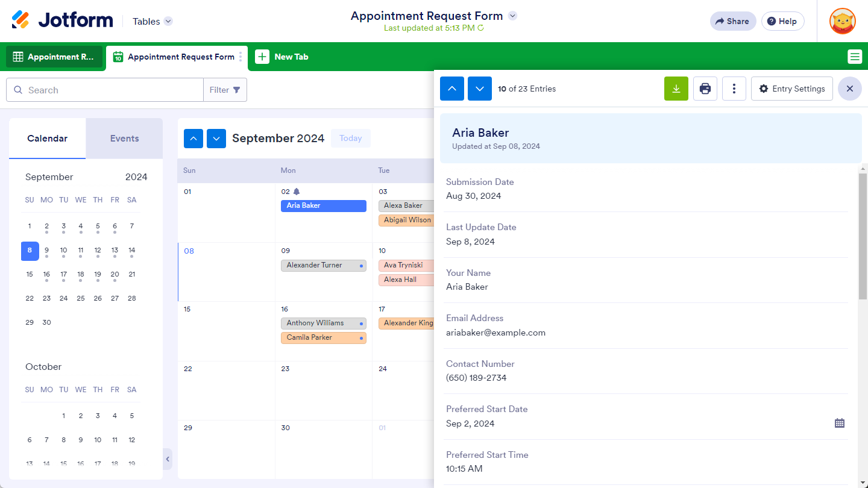The height and width of the screenshot is (488, 868).
Task: Click the Share button
Action: [x=732, y=21]
